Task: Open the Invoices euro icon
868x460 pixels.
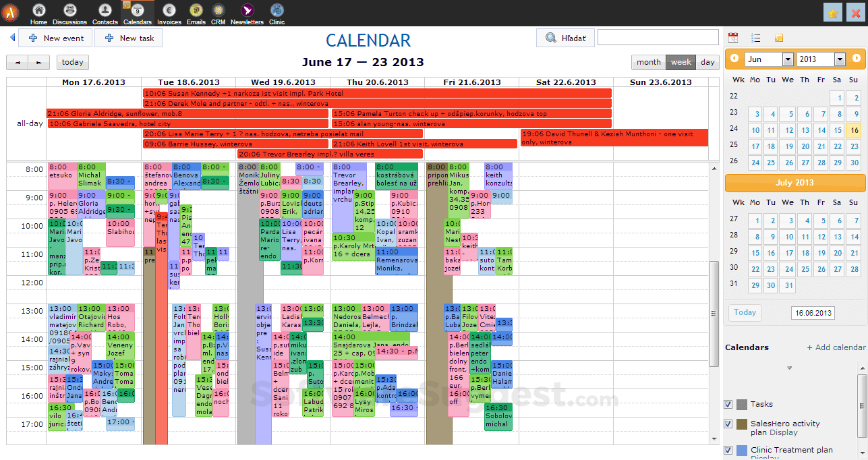Action: point(169,9)
